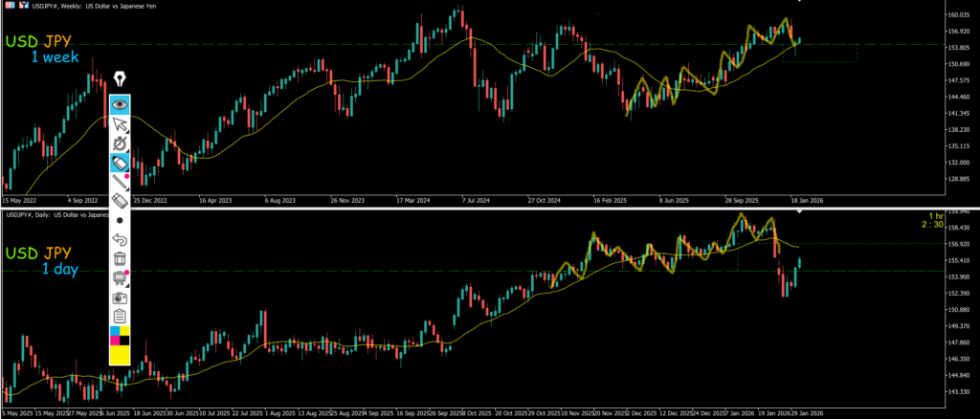Select the yellow color swatch
980x419 pixels.
pos(121,355)
